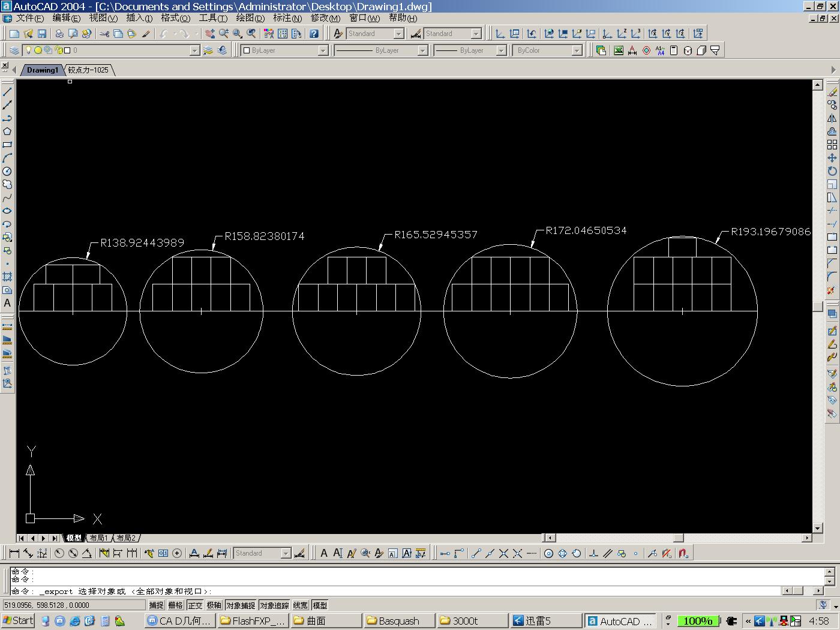The width and height of the screenshot is (840, 630).
Task: Click the command line input field
Action: pos(396,591)
